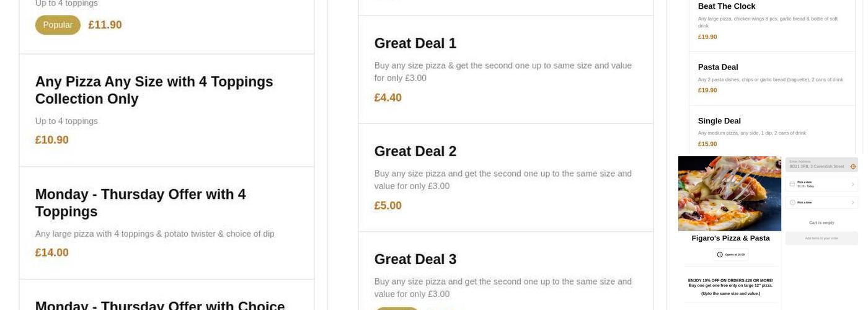Screen dimensions: 868x310
Task: Click the Enter Address input field
Action: 817,164
